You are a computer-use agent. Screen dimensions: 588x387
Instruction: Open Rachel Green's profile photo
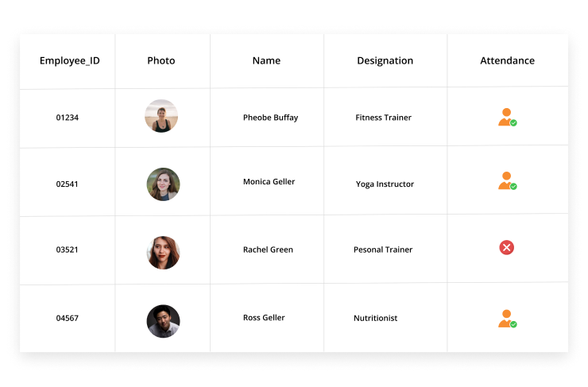(163, 253)
